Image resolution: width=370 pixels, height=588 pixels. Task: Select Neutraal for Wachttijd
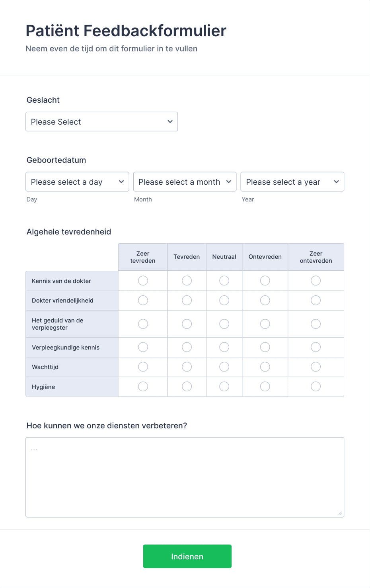pyautogui.click(x=224, y=366)
